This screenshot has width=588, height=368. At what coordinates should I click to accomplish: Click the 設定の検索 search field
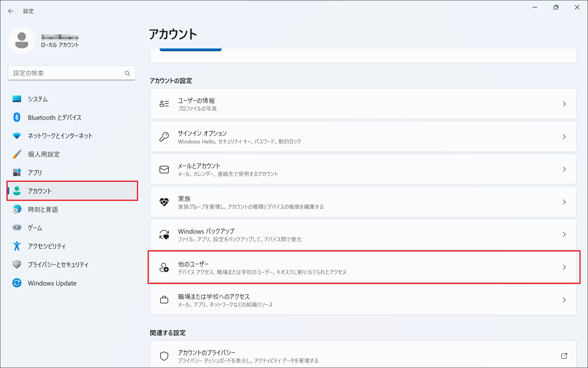tap(66, 73)
